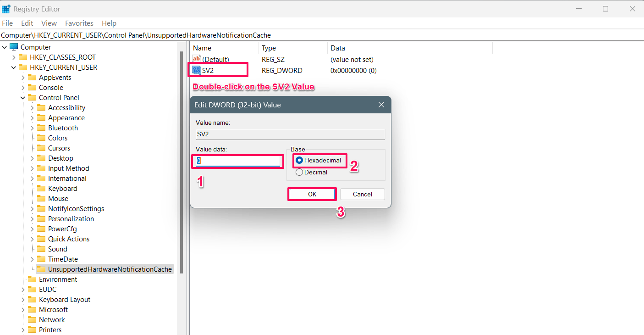This screenshot has height=335, width=644.
Task: Expand the Microsoft key arrow
Action: [x=23, y=310]
